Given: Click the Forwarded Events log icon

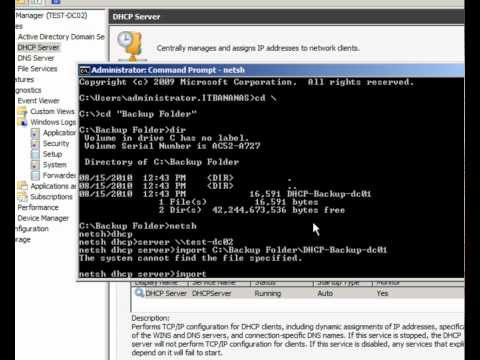Looking at the screenshot, I should point(35,176).
